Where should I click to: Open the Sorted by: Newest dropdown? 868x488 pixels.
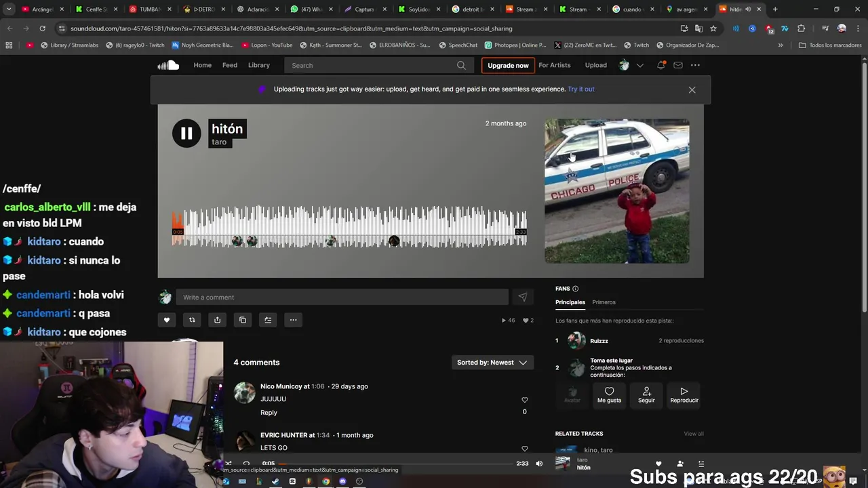[492, 363]
